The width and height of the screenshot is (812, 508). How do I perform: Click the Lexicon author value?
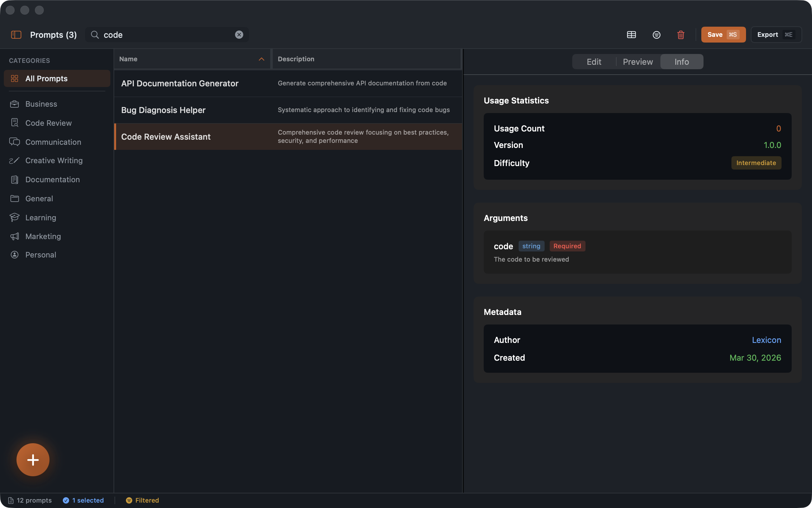[x=766, y=340]
